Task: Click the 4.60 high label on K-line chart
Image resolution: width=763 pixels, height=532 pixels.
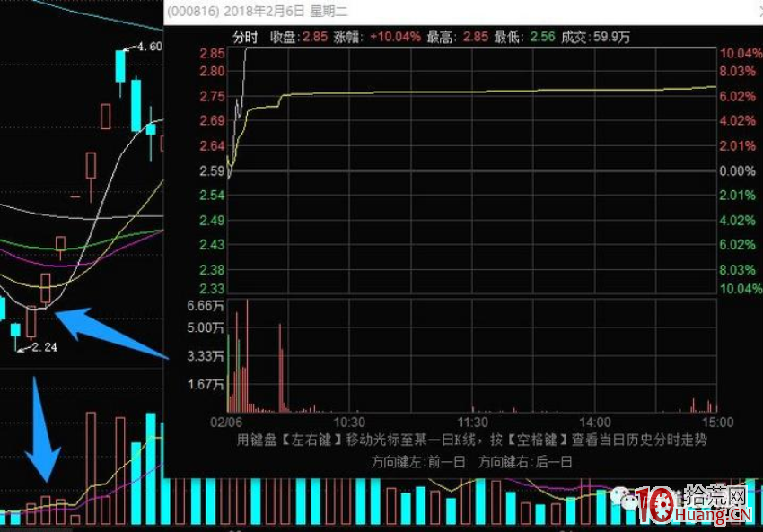Action: tap(149, 47)
